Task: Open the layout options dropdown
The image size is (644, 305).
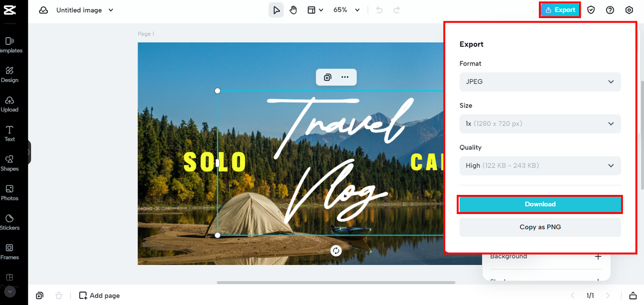Action: coord(315,10)
